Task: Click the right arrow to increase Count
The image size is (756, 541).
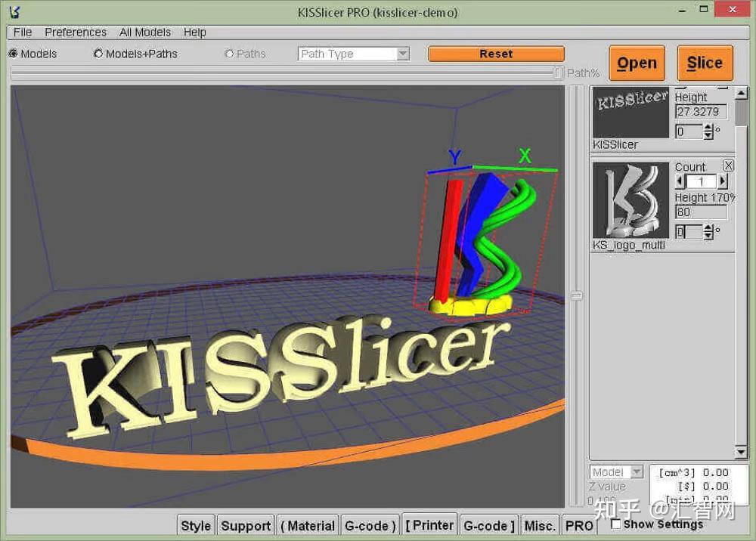Action: coord(723,180)
